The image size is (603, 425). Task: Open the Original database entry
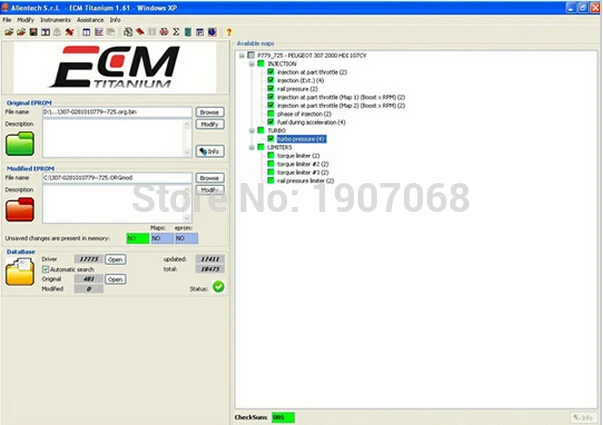click(115, 279)
